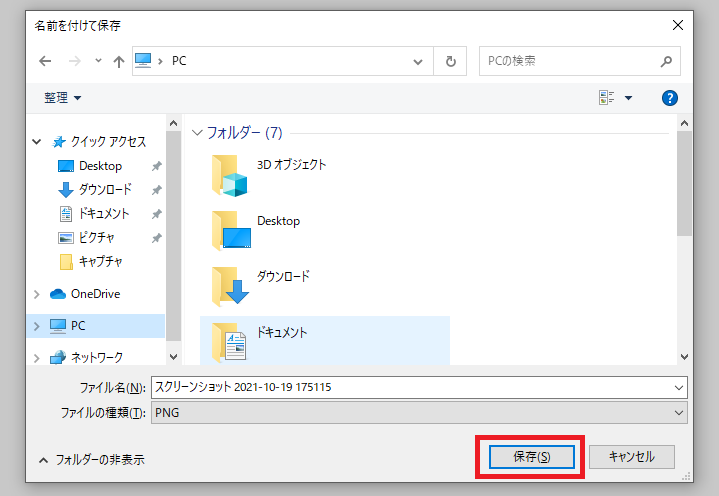Select ピクチャ in the navigation pane
The width and height of the screenshot is (719, 496).
96,237
